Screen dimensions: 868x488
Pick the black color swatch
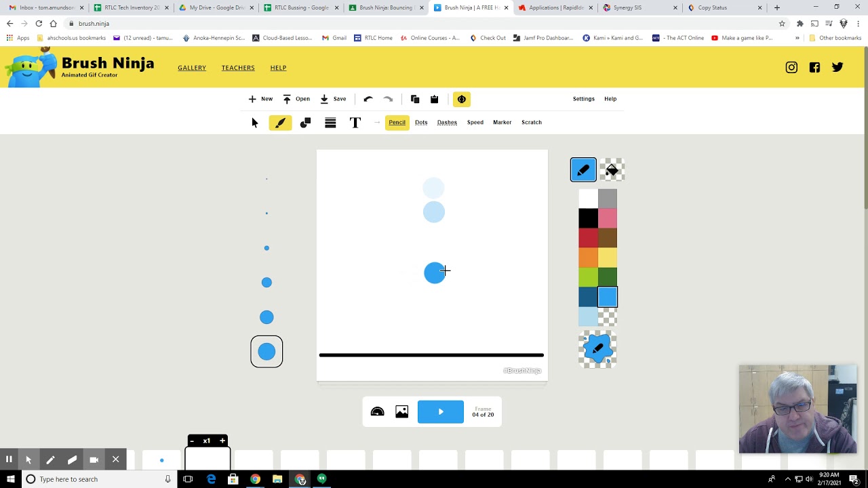coord(588,218)
